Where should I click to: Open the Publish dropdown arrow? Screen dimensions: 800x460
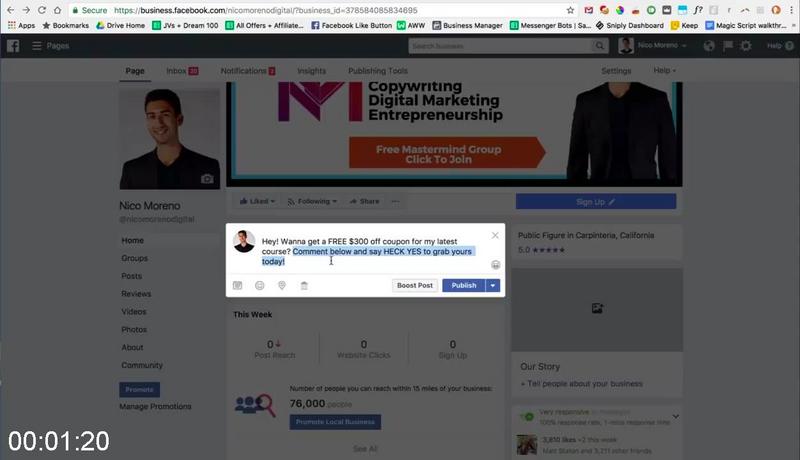pyautogui.click(x=493, y=286)
